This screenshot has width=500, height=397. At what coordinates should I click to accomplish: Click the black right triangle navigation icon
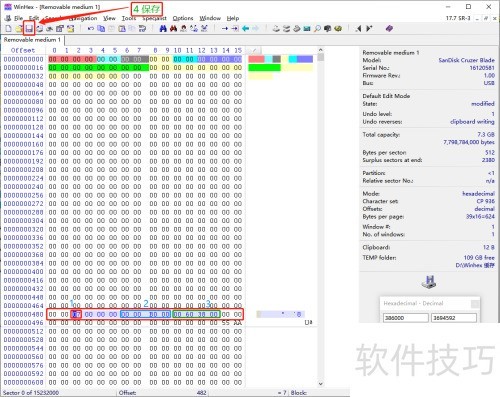pos(369,29)
